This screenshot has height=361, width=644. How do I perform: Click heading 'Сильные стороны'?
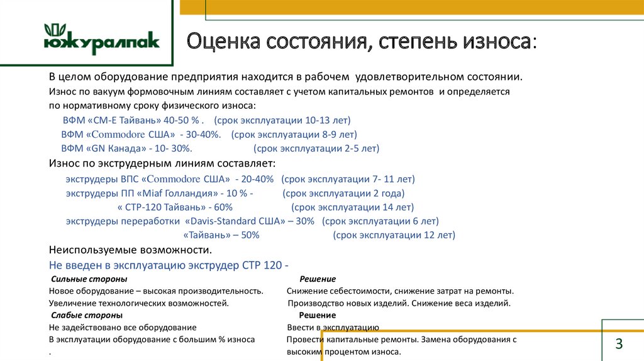[89, 279]
